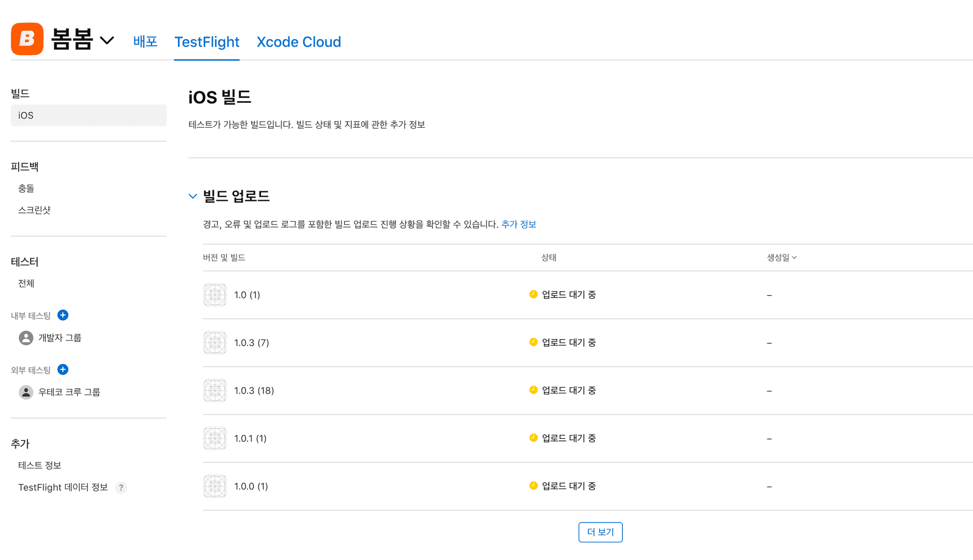
Task: Select the TestFlight tab
Action: click(207, 42)
